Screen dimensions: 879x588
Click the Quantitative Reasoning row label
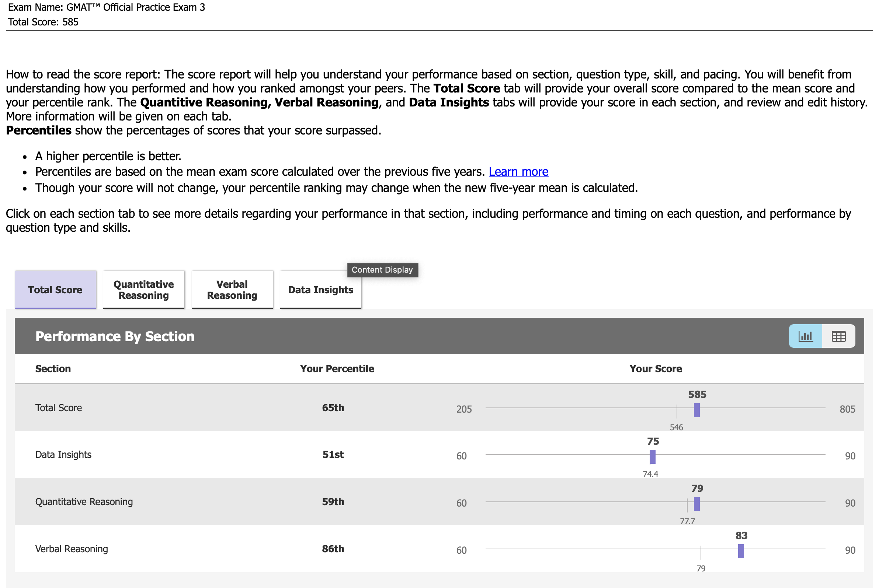click(84, 502)
